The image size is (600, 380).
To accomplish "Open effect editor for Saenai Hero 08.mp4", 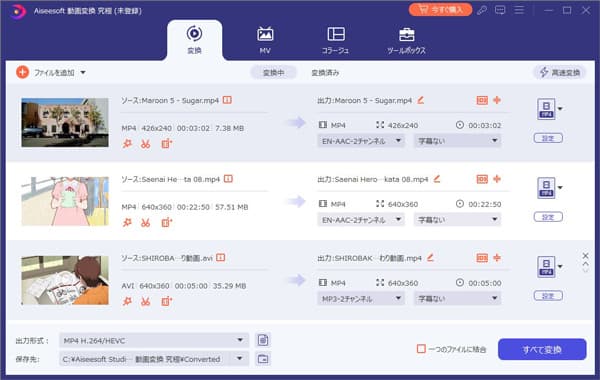I will 127,223.
